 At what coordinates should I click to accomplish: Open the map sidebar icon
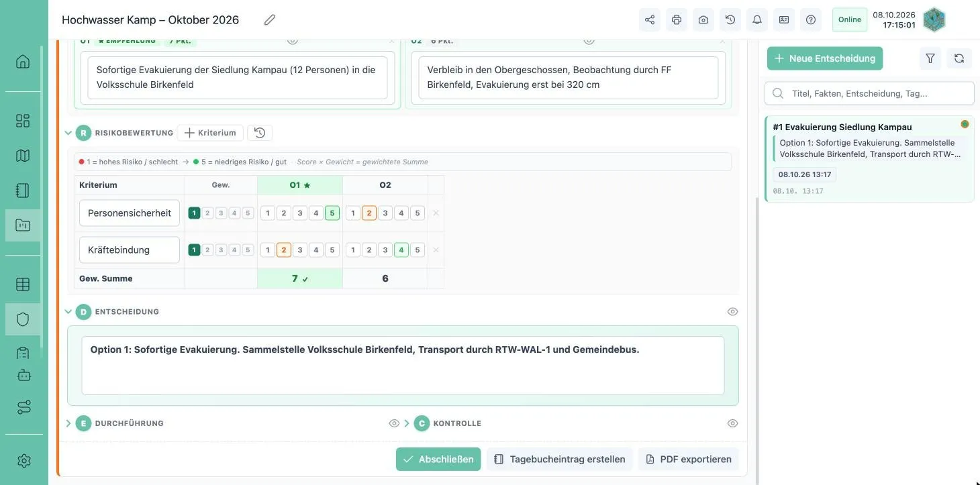23,156
